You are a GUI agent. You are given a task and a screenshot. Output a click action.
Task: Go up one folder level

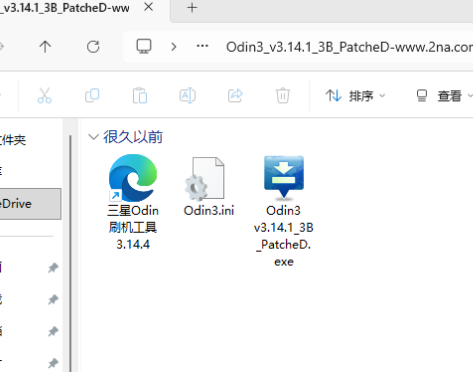45,47
